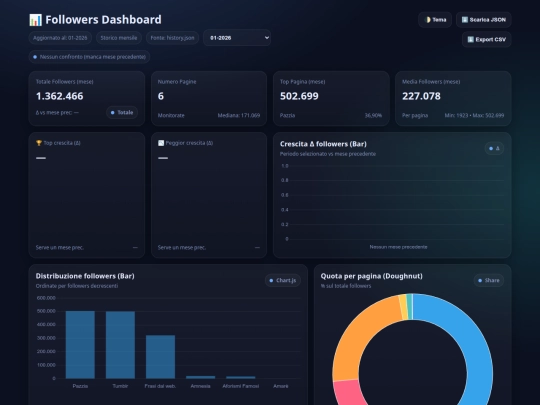540x405 pixels.
Task: Click the Amnesia axis label
Action: (x=200, y=386)
